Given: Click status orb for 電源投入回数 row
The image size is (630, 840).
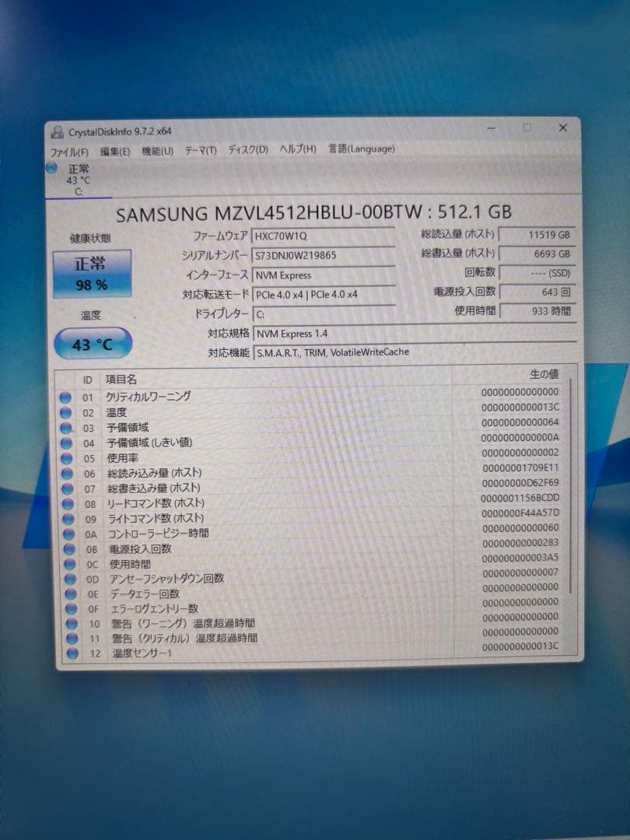Looking at the screenshot, I should pyautogui.click(x=68, y=549).
